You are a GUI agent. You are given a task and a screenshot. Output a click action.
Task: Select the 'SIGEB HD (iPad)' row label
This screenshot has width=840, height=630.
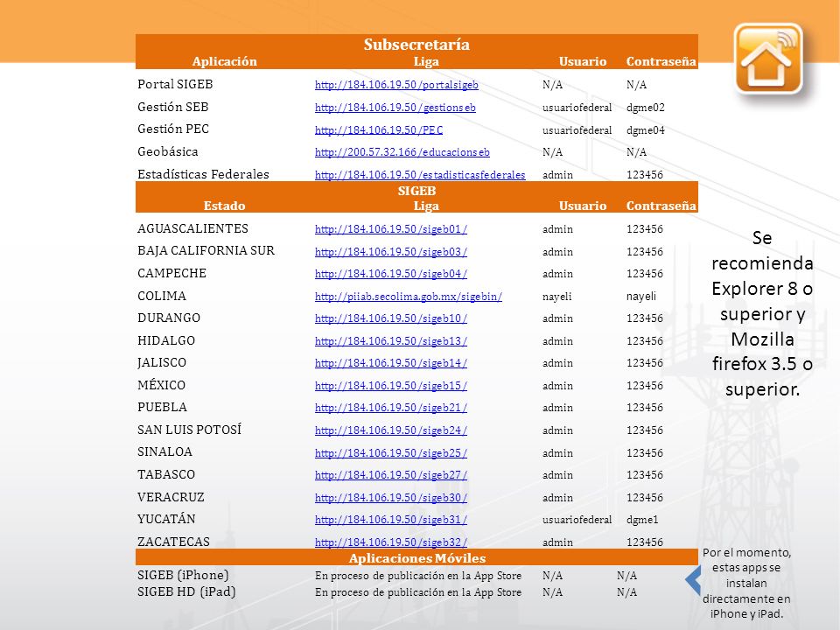pos(186,592)
